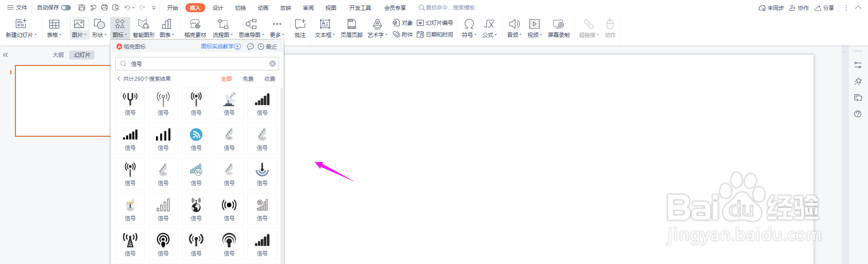Toggle the 自动保存 auto-save switch
Image resolution: width=868 pixels, height=264 pixels.
[x=66, y=8]
